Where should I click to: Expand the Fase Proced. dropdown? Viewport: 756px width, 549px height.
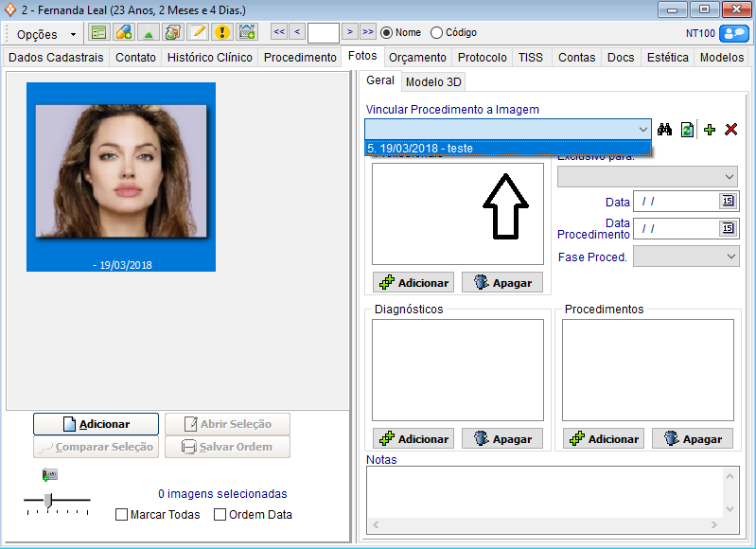[x=731, y=257]
